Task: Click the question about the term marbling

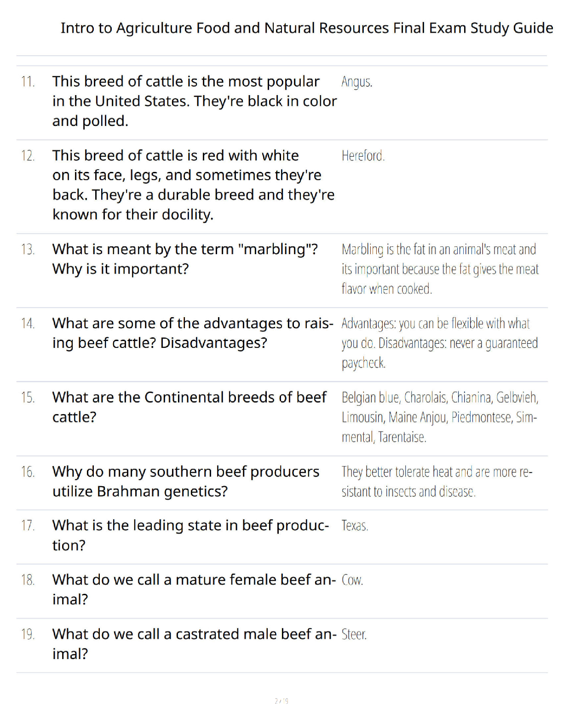Action: click(185, 259)
